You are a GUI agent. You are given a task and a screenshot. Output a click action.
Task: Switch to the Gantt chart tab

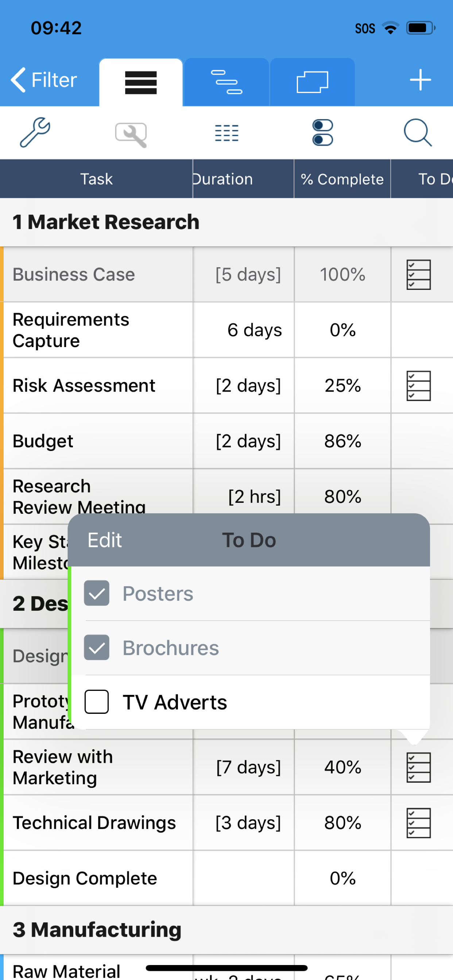click(x=226, y=82)
